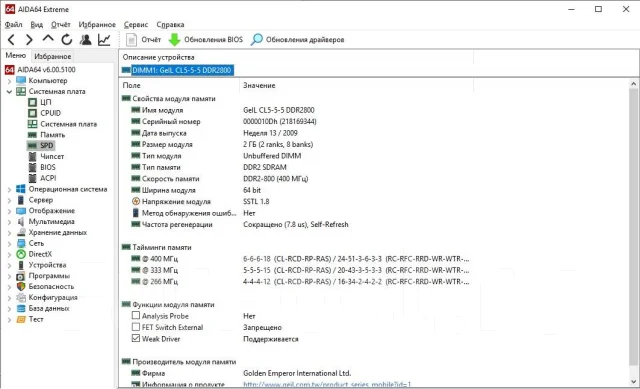Open user management person icon in toolbar
Image resolution: width=640 pixels, height=389 pixels.
click(85, 40)
